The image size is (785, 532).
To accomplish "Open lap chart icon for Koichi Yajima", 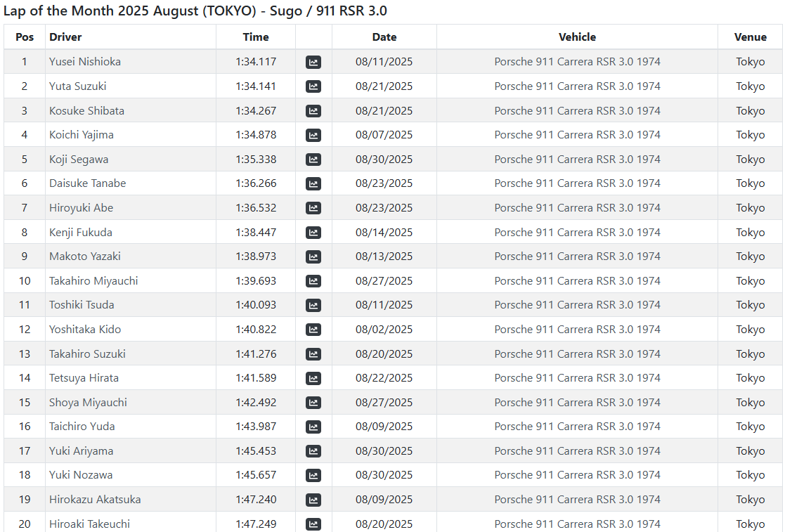I will coord(313,135).
